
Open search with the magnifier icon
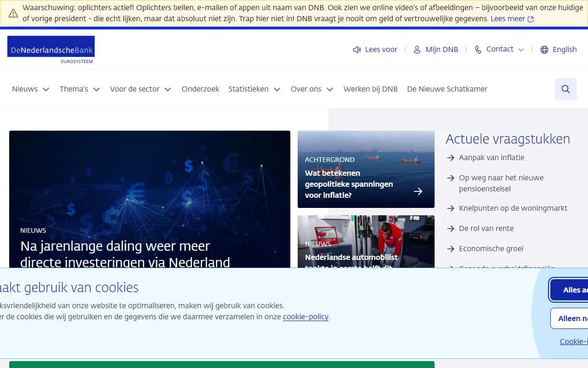point(566,89)
